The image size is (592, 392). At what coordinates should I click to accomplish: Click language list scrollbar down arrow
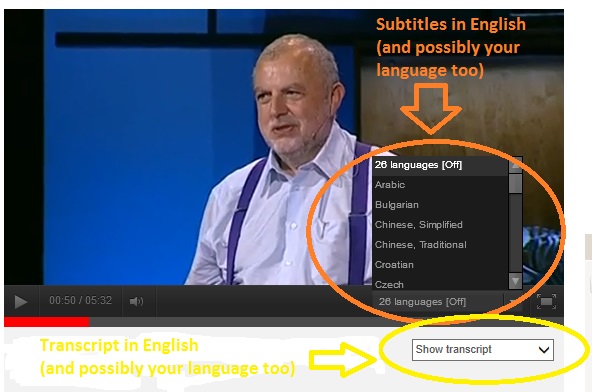(x=515, y=281)
